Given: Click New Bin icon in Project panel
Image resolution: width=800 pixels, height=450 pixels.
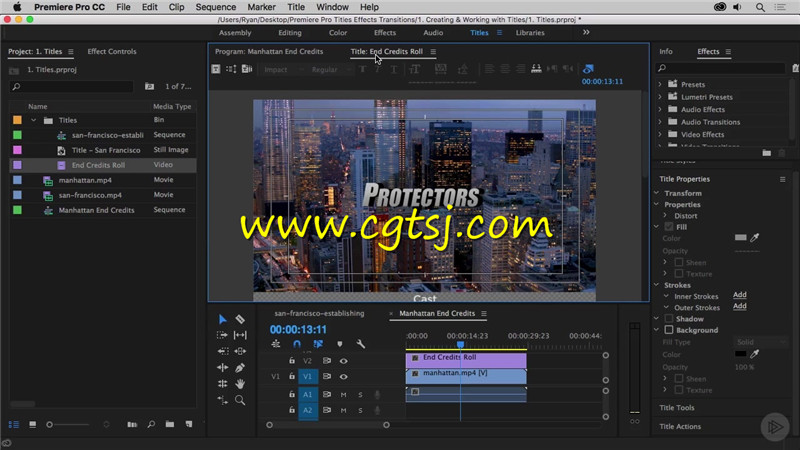Looking at the screenshot, I should 170,424.
